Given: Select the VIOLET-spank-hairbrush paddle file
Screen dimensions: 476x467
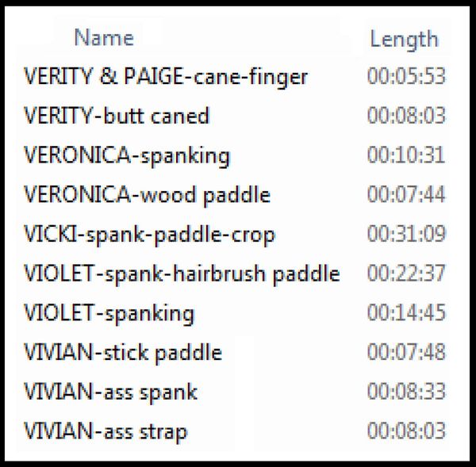Looking at the screenshot, I should click(x=182, y=274).
